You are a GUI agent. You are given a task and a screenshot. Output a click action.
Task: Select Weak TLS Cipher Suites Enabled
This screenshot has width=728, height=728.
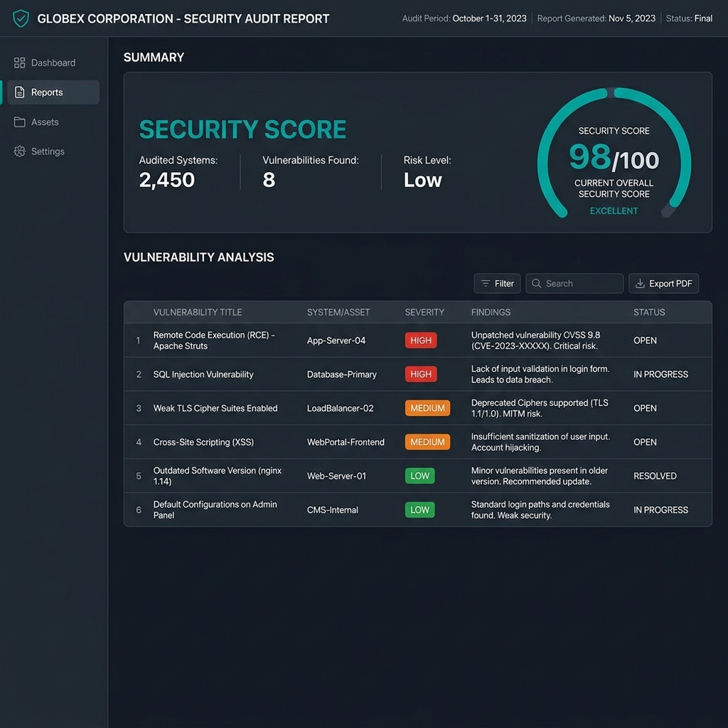[x=215, y=408]
